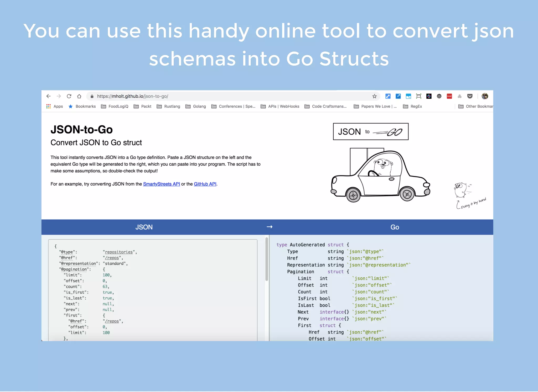538x392 pixels.
Task: Open the browser home page icon
Action: click(79, 96)
